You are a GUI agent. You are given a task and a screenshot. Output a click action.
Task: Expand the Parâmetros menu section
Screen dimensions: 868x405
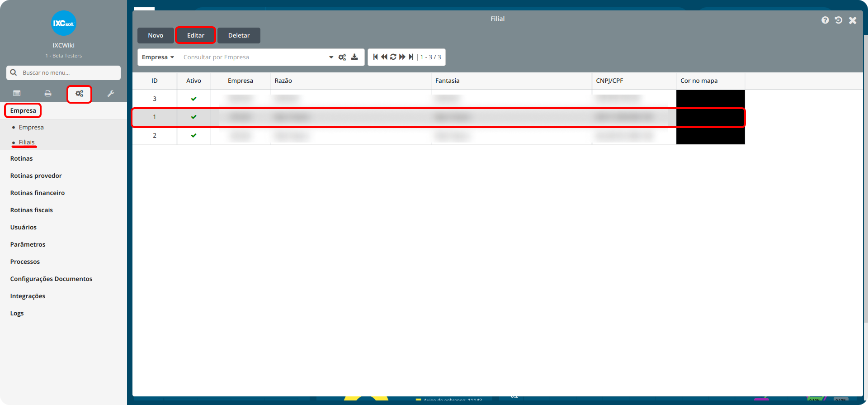28,244
